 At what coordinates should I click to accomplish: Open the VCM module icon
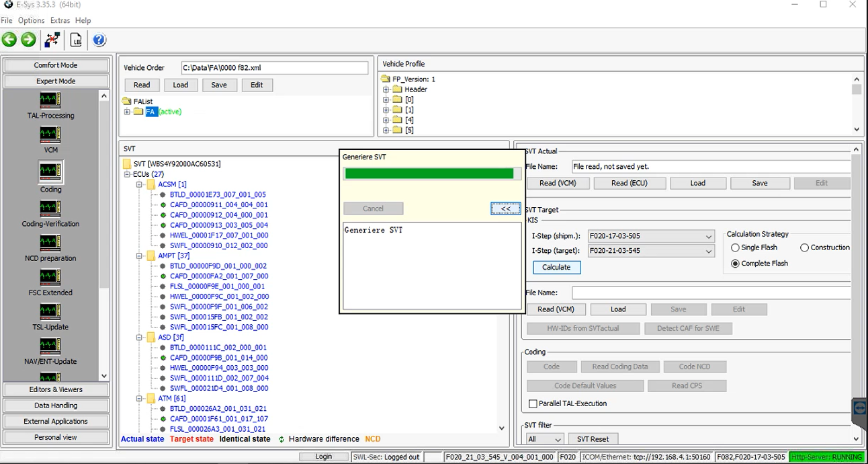tap(50, 134)
